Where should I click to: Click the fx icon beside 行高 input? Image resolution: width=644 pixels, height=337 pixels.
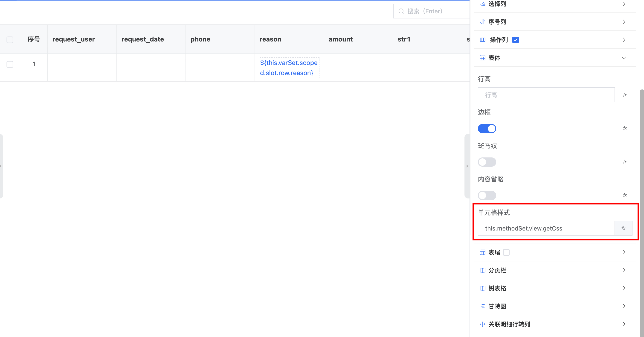click(625, 95)
